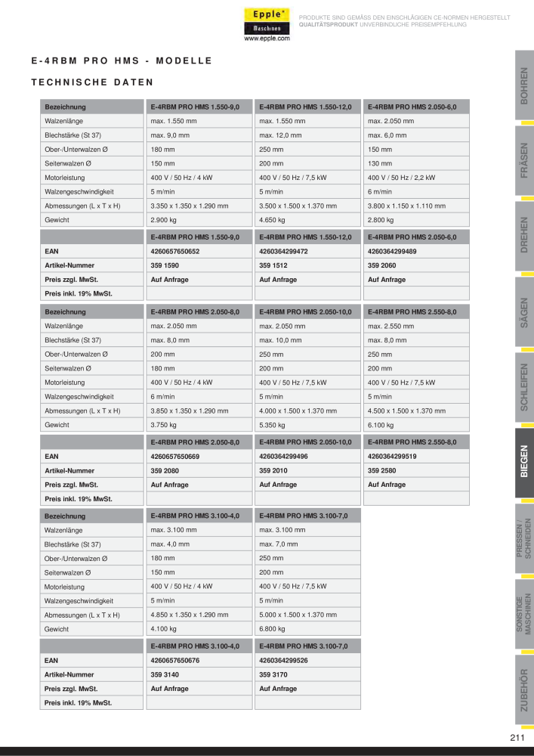The image size is (534, 756).
Task: Click article number 359 2010
Action: 273,470
